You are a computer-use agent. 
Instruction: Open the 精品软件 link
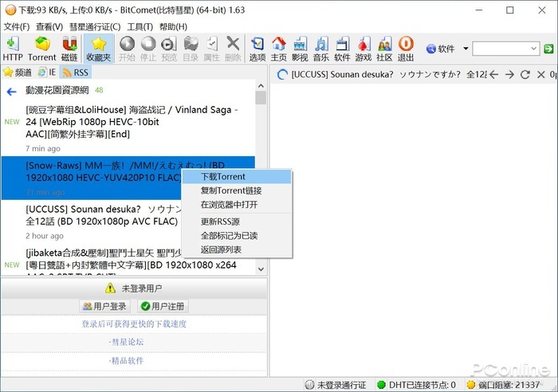[x=126, y=361]
